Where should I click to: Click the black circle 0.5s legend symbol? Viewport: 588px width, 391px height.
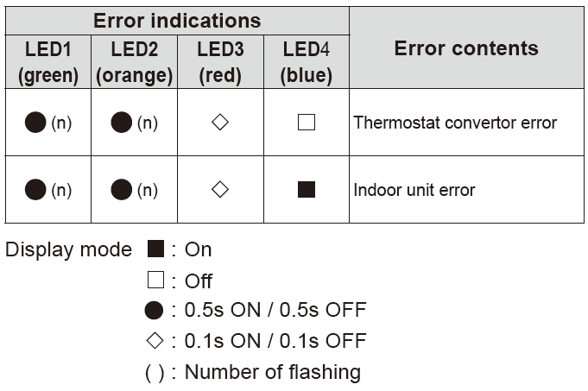(x=154, y=311)
